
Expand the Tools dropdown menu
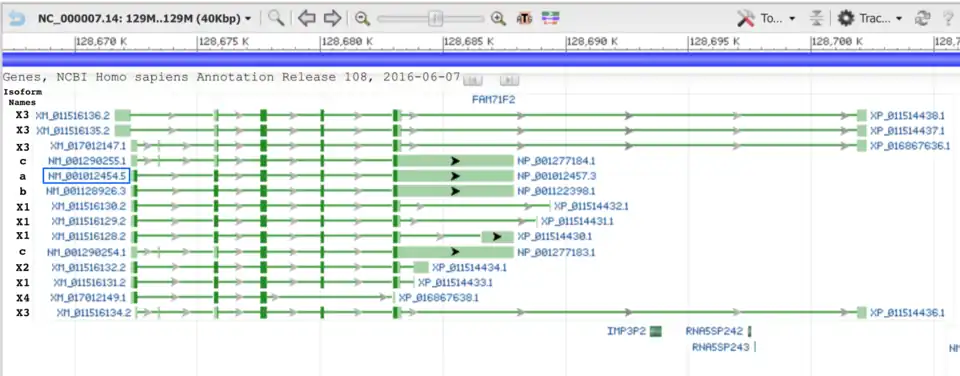(x=766, y=18)
